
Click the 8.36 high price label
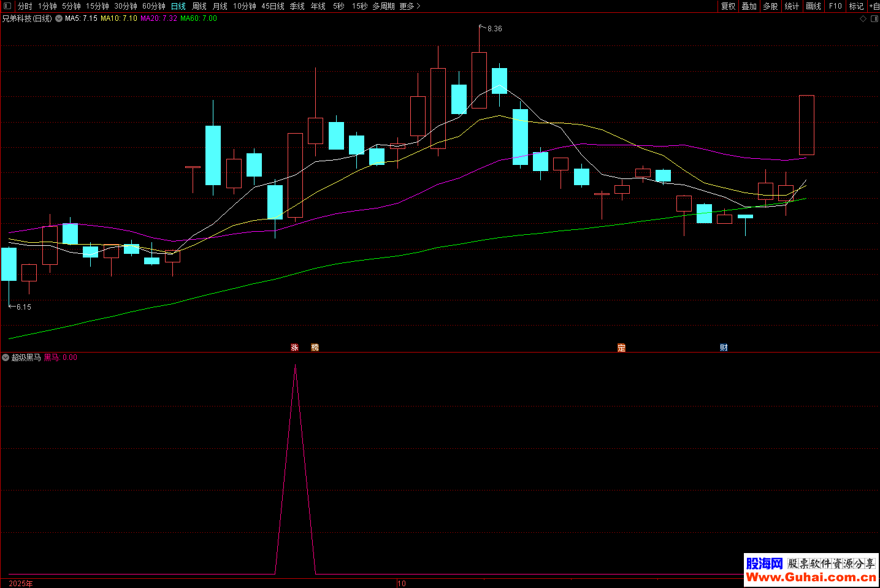[x=494, y=29]
